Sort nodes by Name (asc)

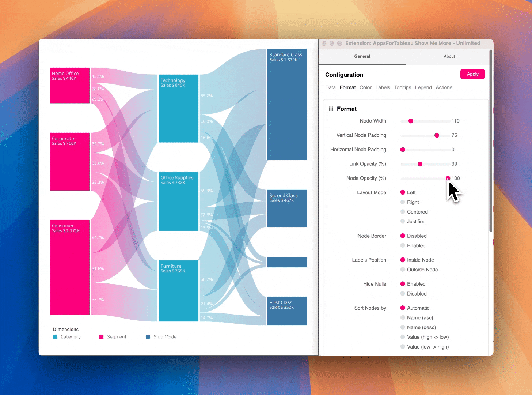[x=403, y=318]
